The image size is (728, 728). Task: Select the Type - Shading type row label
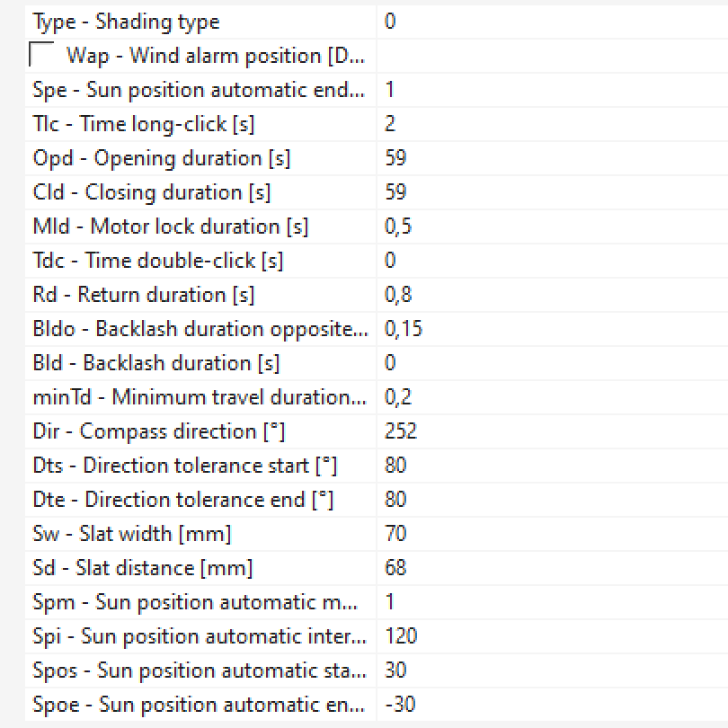pos(126,22)
